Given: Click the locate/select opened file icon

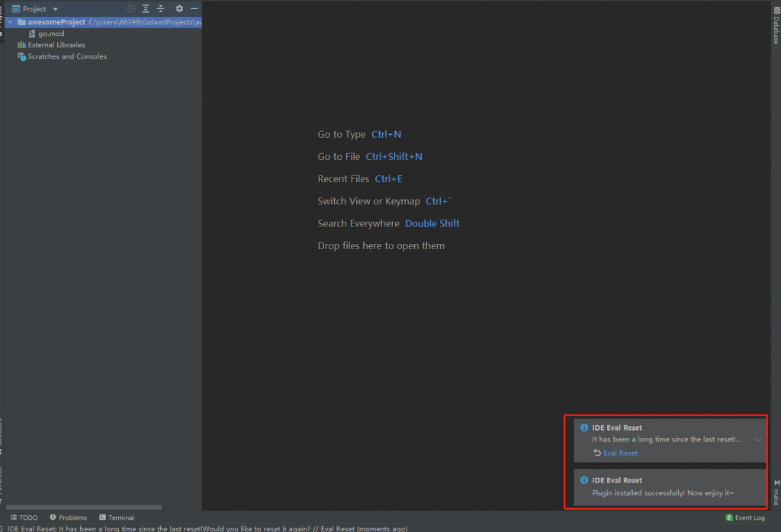Looking at the screenshot, I should coord(130,8).
